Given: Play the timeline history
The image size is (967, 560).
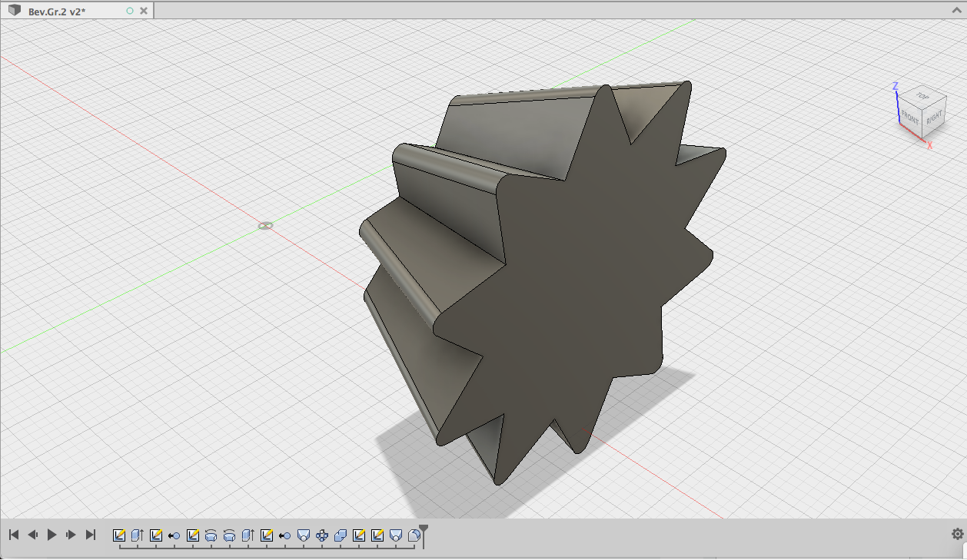Looking at the screenshot, I should [52, 535].
